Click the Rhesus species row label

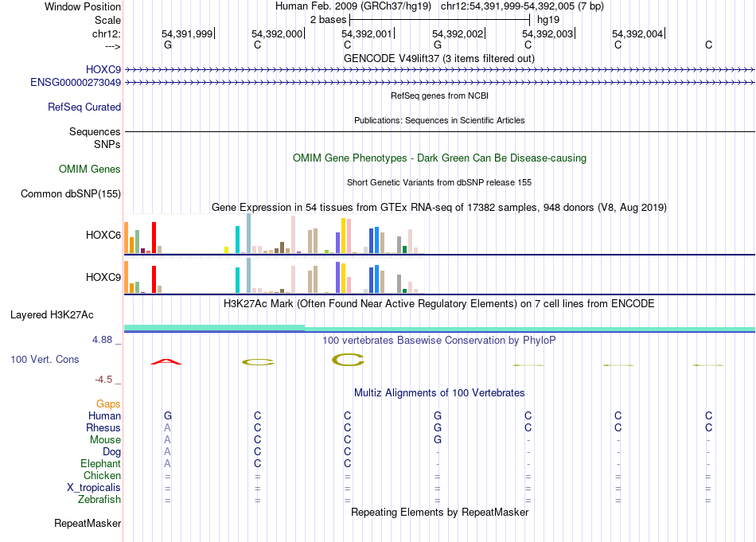tap(103, 427)
